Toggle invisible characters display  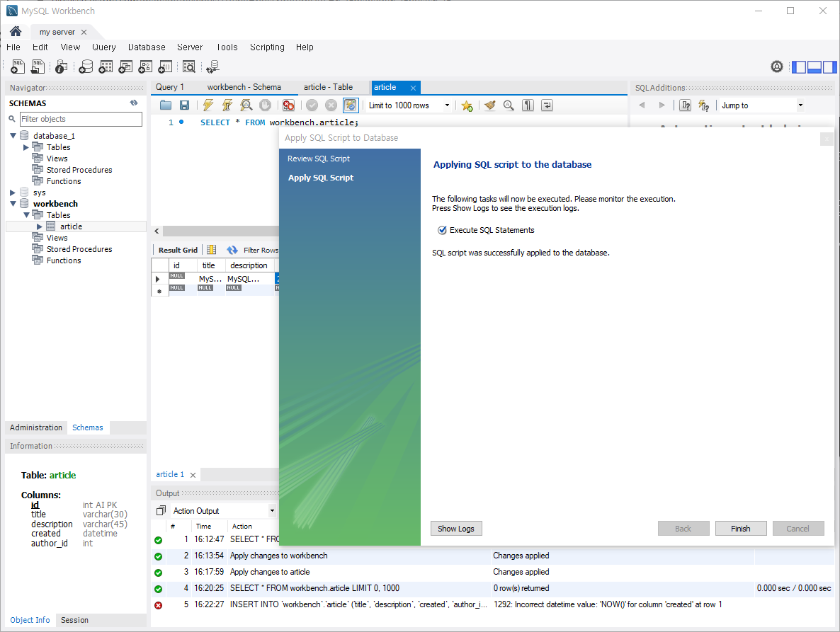(528, 105)
